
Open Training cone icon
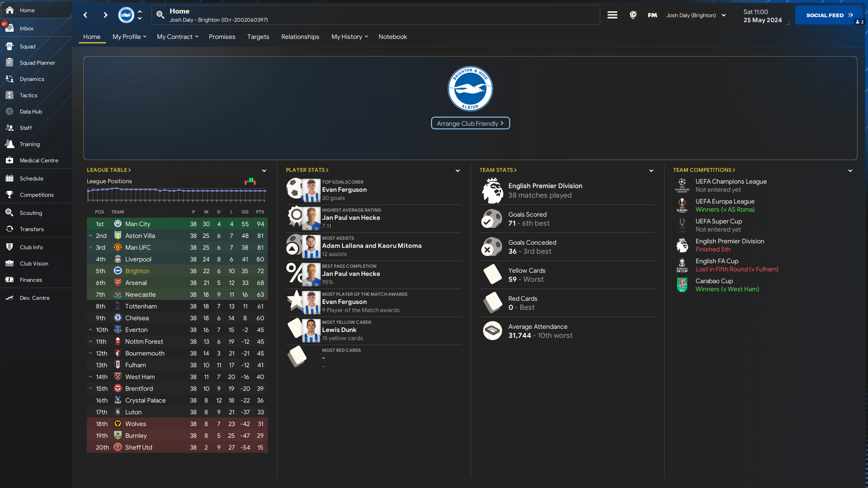[x=9, y=144]
